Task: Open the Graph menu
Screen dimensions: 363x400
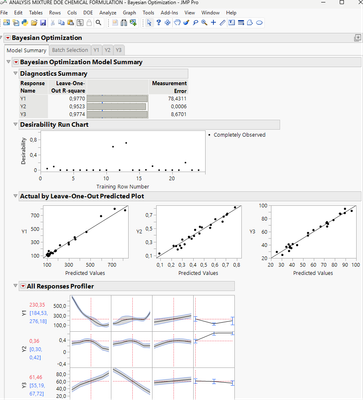Action: pyautogui.click(x=129, y=13)
